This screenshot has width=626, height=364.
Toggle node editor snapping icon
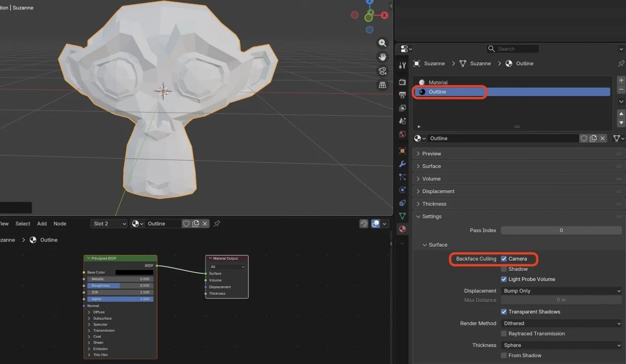point(364,224)
